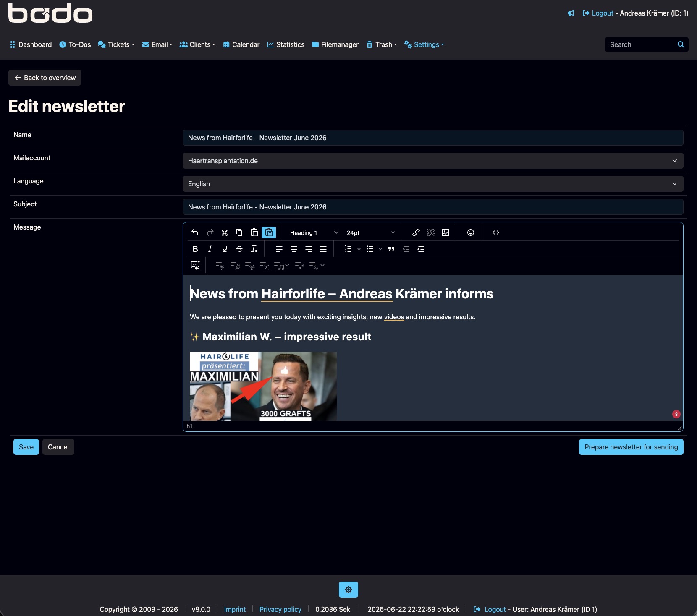Click the theme toggle button in footer
Image resolution: width=697 pixels, height=616 pixels.
[x=348, y=590]
